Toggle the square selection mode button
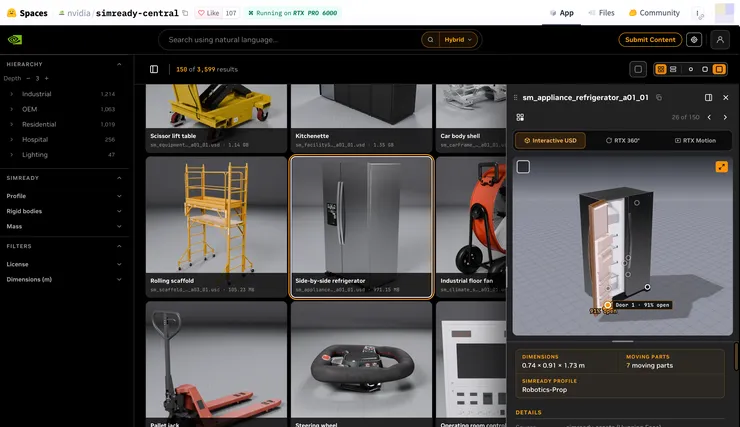This screenshot has height=427, width=740. [x=638, y=69]
